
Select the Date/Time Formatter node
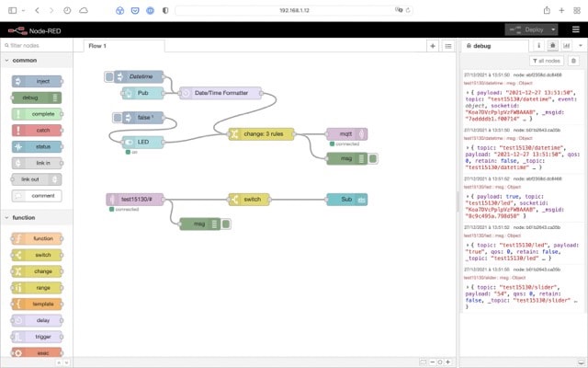pyautogui.click(x=220, y=93)
